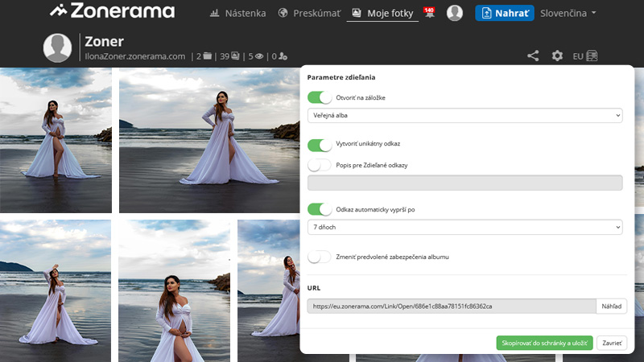
Task: Expand the 'Verejná alba' dropdown
Action: click(x=464, y=116)
